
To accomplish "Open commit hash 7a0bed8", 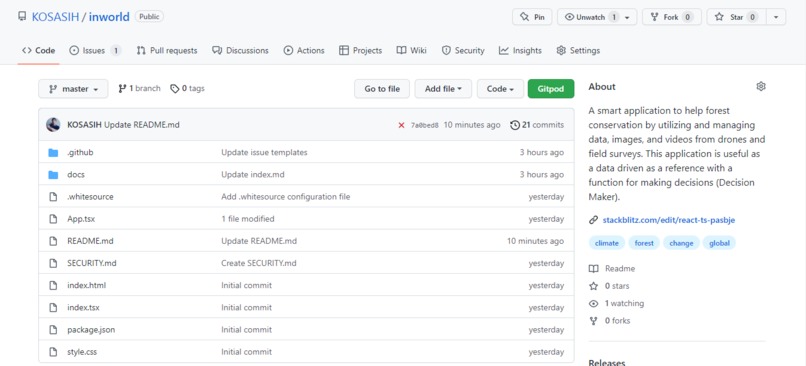I will point(425,125).
